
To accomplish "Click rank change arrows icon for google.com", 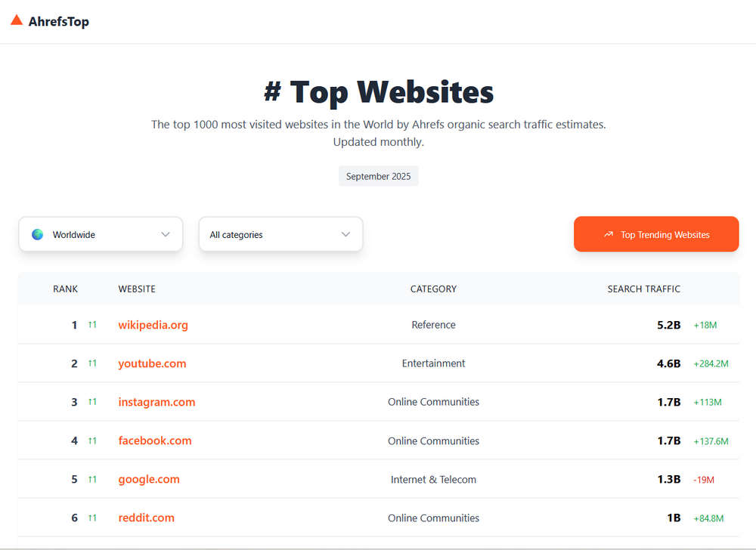I will [92, 479].
